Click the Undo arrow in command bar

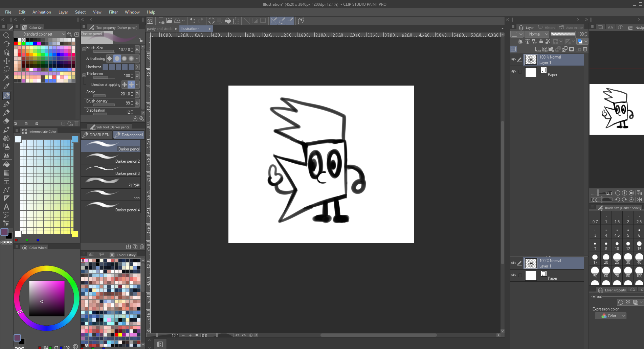pyautogui.click(x=192, y=21)
